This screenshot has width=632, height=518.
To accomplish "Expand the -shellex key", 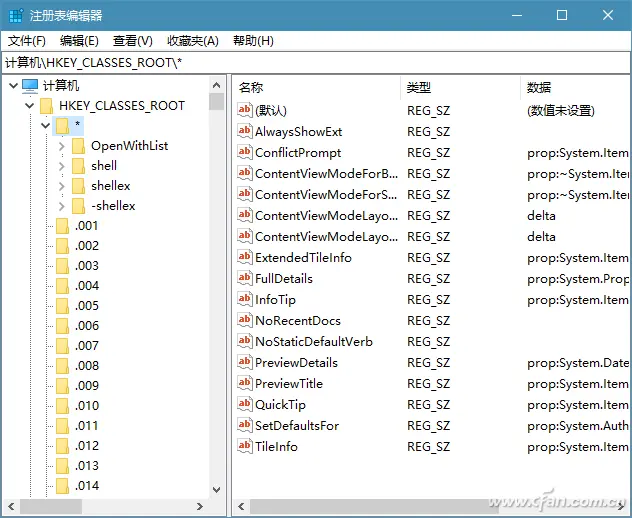I will click(x=62, y=206).
